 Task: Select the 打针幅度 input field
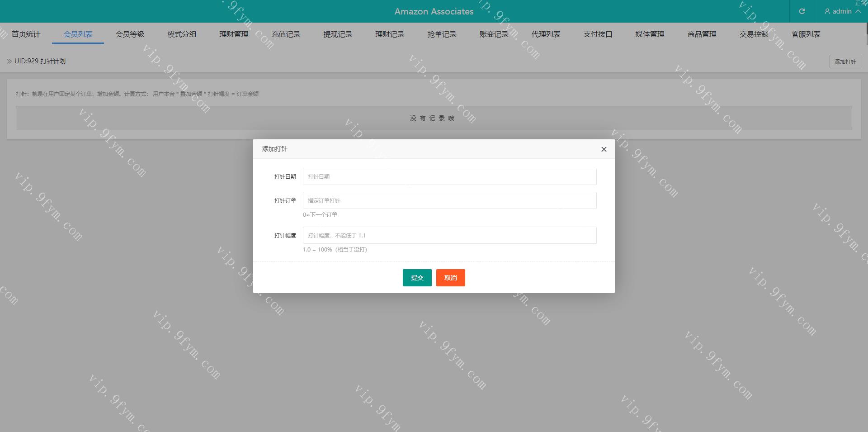(449, 235)
